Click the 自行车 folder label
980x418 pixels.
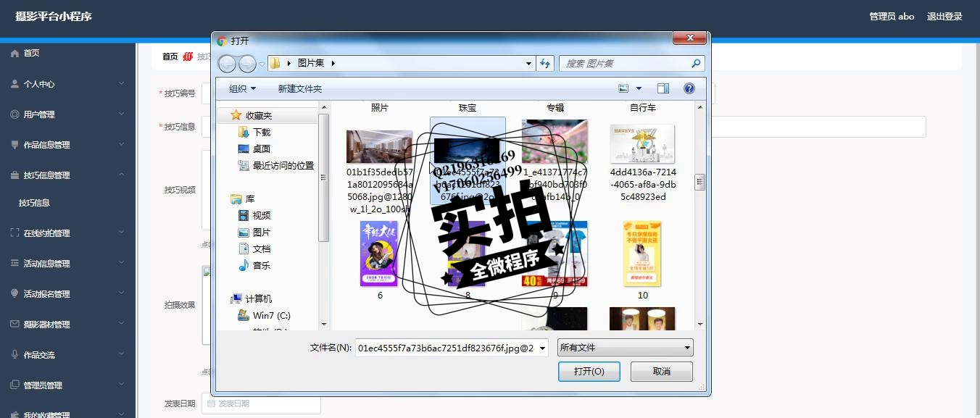643,108
